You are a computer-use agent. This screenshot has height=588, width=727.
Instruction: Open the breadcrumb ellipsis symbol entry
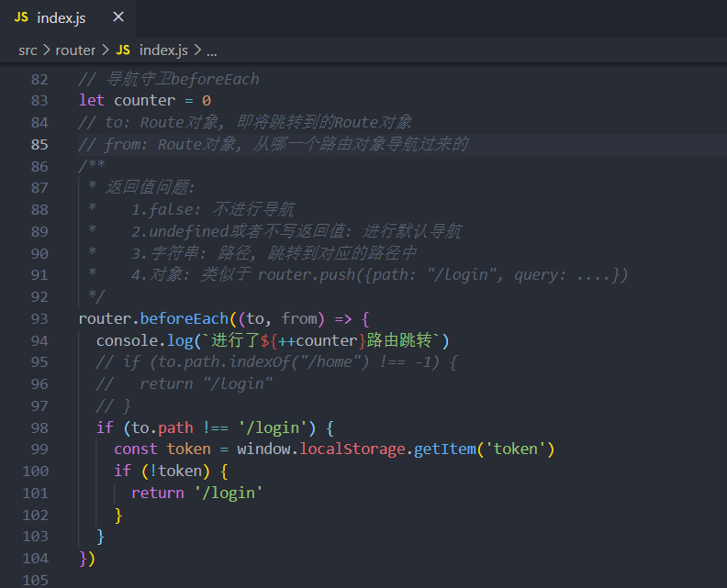pyautogui.click(x=212, y=51)
